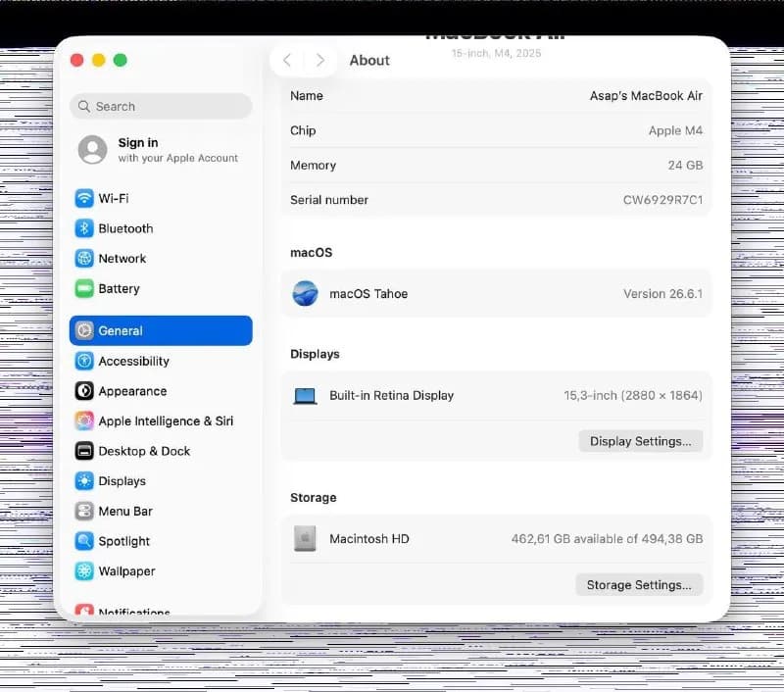Click the About title in toolbar

point(369,61)
